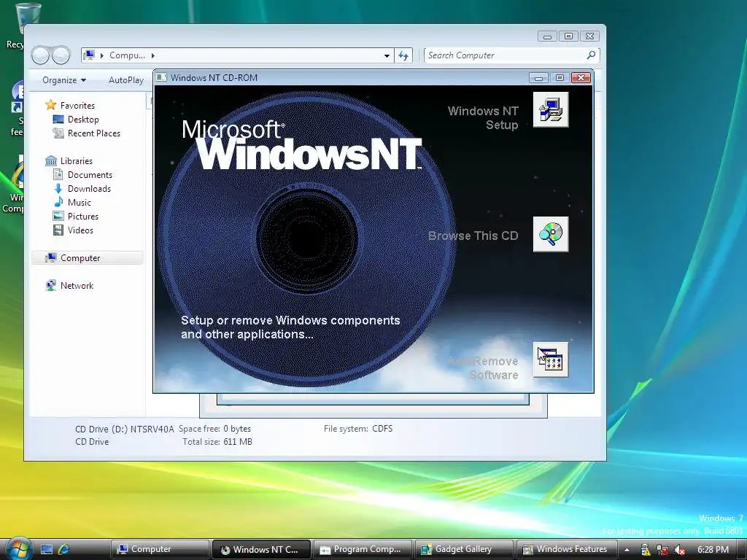Expand the arrow after Compu... breadcrumb
This screenshot has width=747, height=560.
[x=153, y=55]
